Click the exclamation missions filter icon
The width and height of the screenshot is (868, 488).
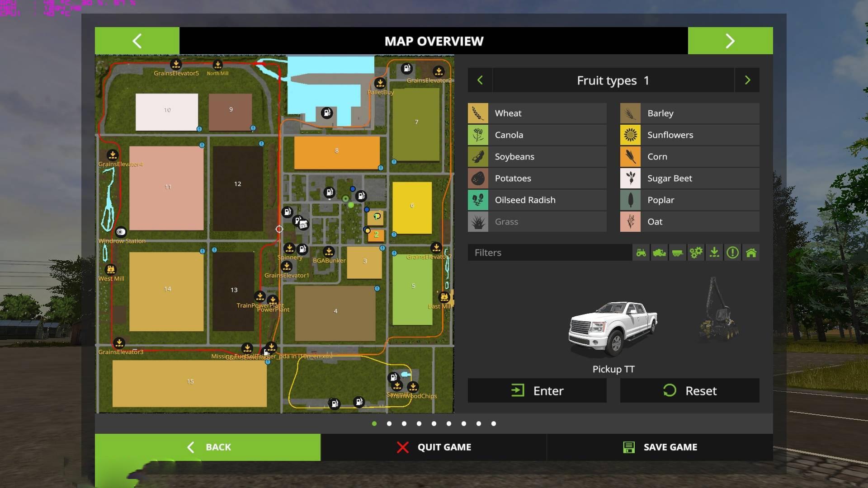pyautogui.click(x=732, y=253)
